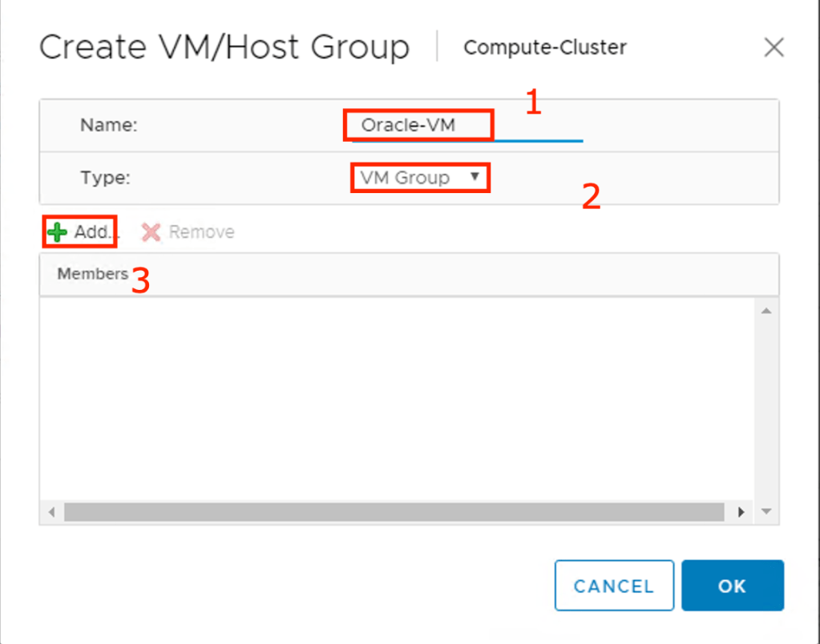Click the horizontal scrollbar thumb in members list
The height and width of the screenshot is (644, 820).
click(393, 512)
